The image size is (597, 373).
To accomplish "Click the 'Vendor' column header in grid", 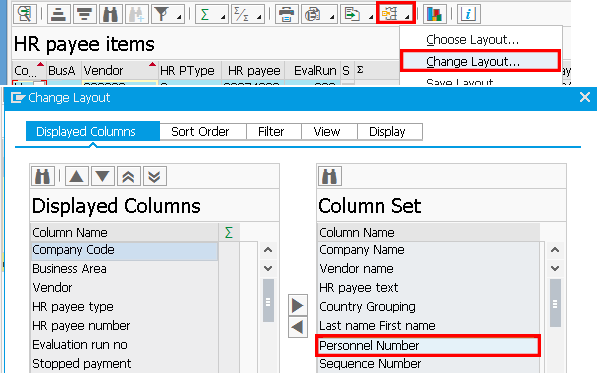I will tap(120, 71).
